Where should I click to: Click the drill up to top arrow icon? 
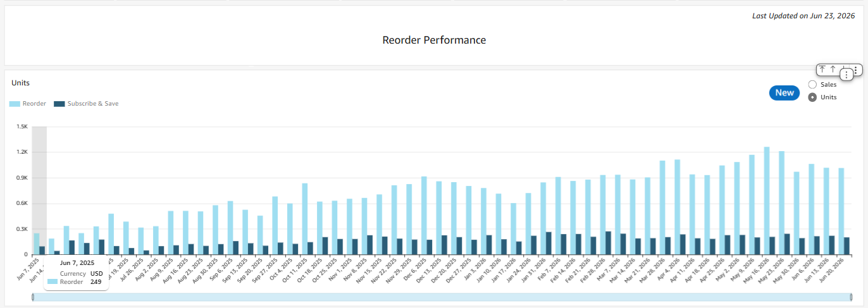(822, 70)
